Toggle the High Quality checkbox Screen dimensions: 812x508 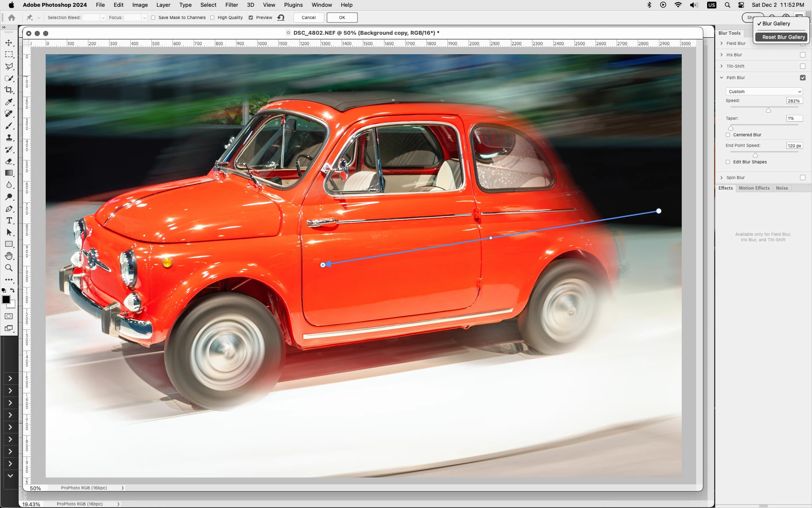coord(213,18)
